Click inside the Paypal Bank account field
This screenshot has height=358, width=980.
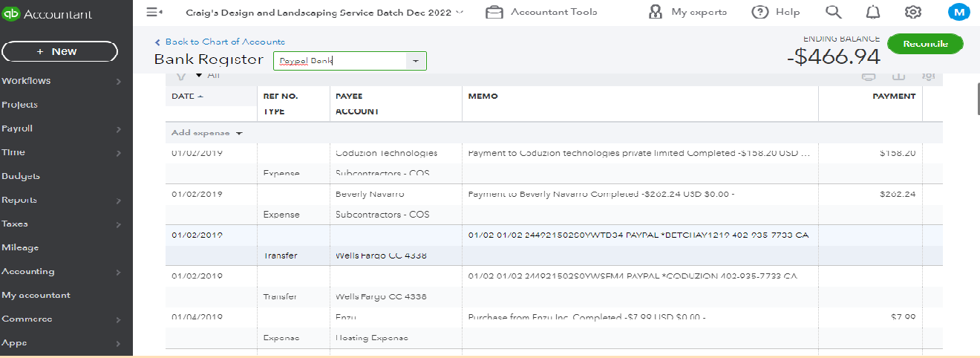pyautogui.click(x=340, y=61)
